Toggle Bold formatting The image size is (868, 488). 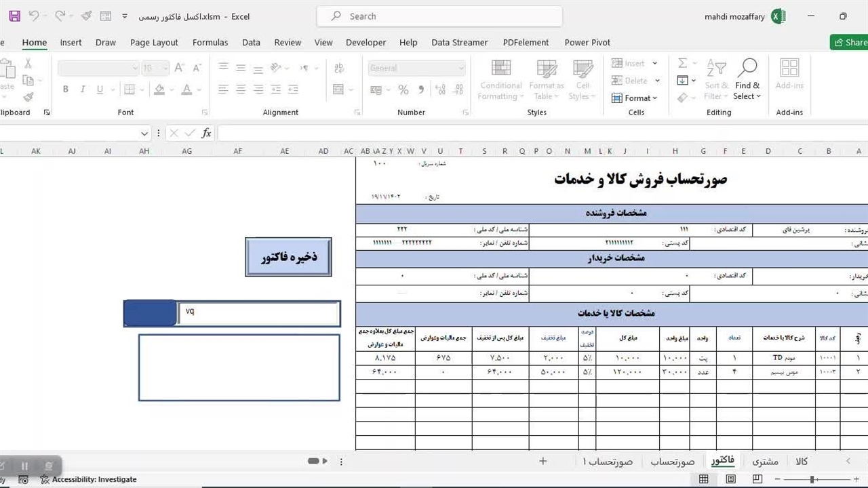[x=66, y=89]
